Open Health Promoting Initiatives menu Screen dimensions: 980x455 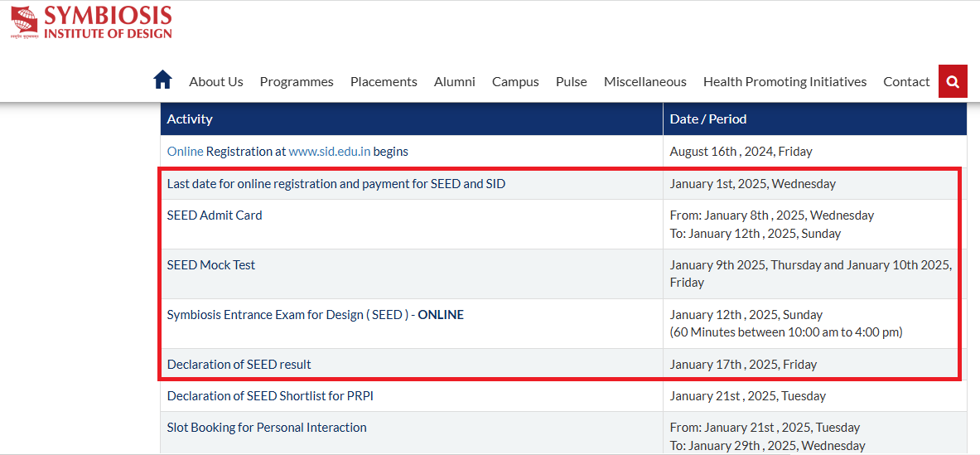click(785, 82)
